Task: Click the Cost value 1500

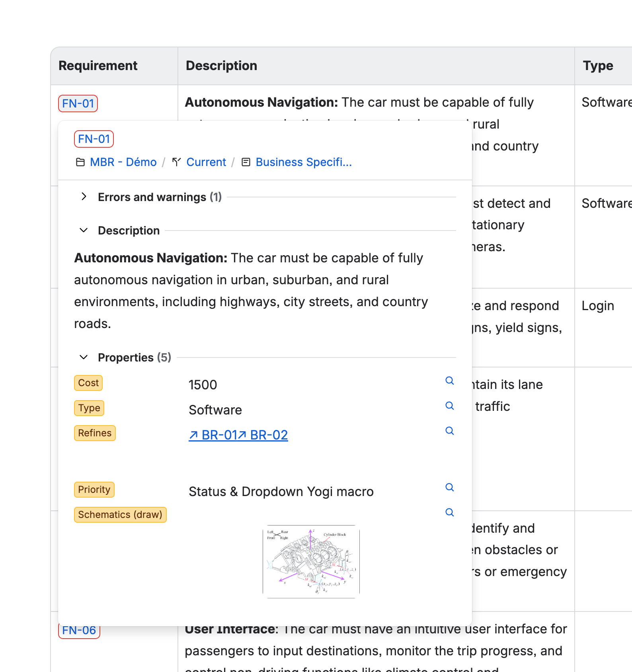Action: click(x=203, y=385)
